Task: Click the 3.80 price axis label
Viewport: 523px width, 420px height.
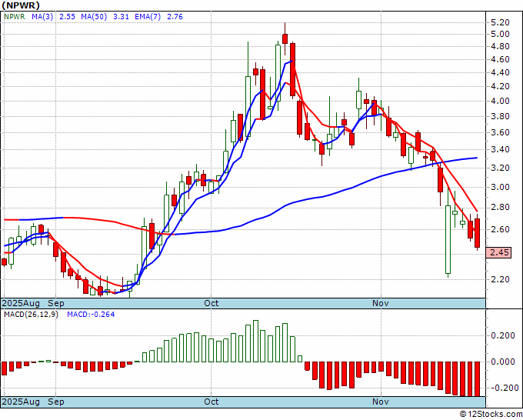Action: coord(500,116)
